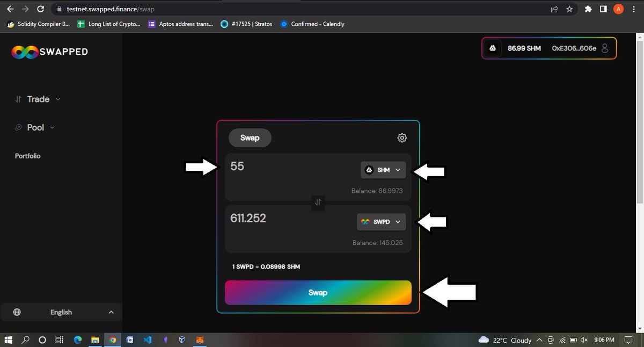Open the #17525 Stratos bookmark
Screen dimensions: 644x347
[x=247, y=24]
